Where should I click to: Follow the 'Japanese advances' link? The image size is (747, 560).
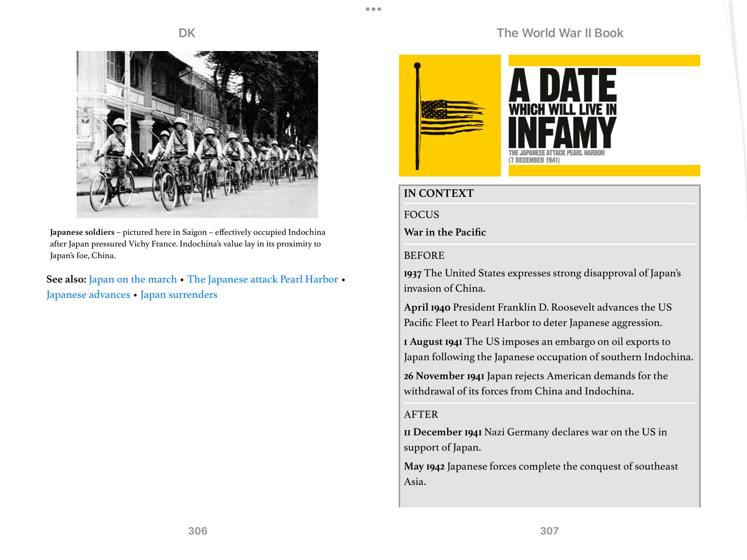tap(88, 295)
